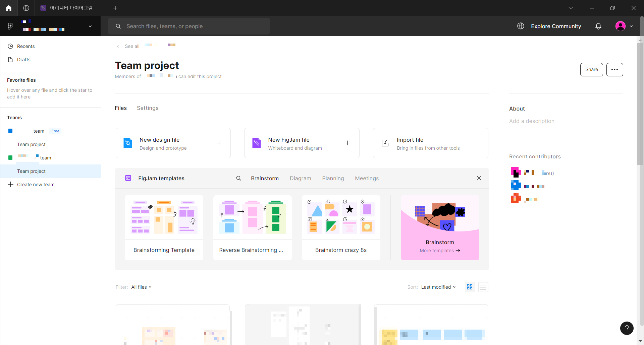Open notifications bell

pyautogui.click(x=598, y=26)
